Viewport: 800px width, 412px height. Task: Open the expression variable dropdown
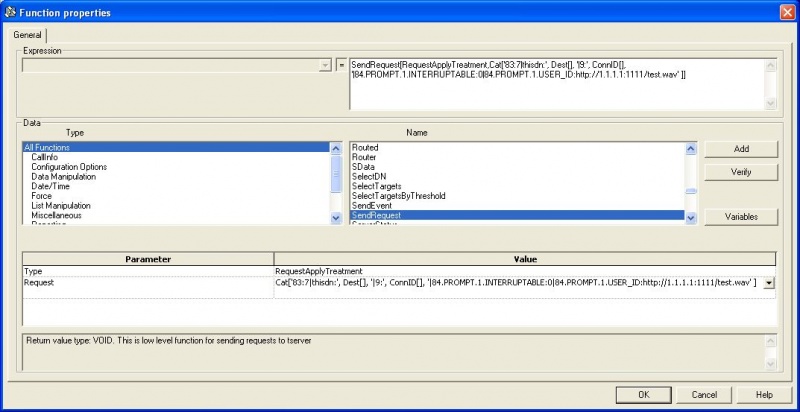[324, 65]
